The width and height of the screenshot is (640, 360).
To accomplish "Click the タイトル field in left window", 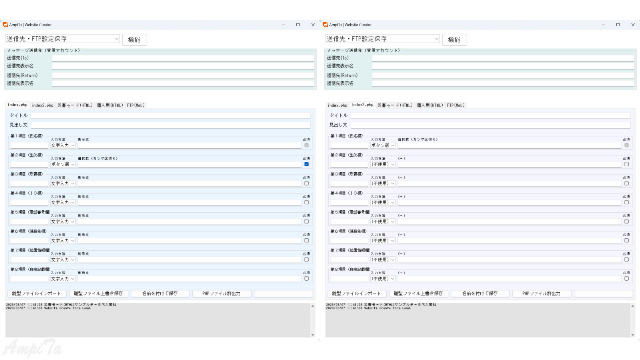I will coord(171,116).
